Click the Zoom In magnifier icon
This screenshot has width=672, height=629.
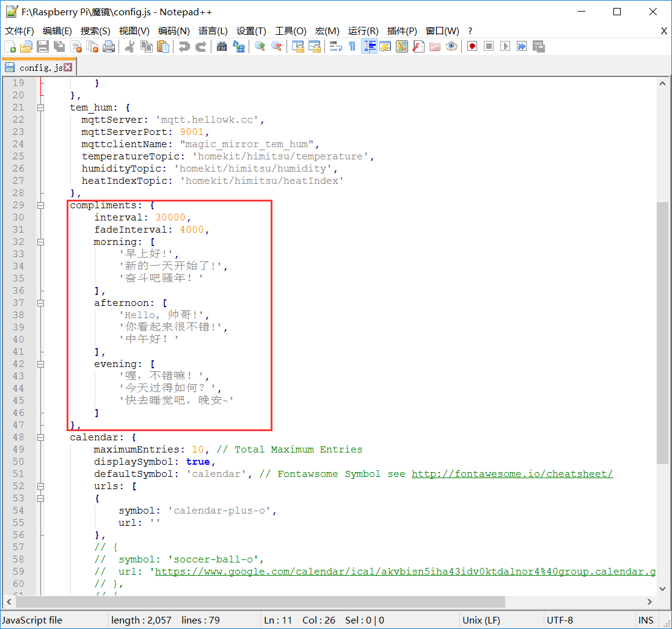pyautogui.click(x=260, y=46)
